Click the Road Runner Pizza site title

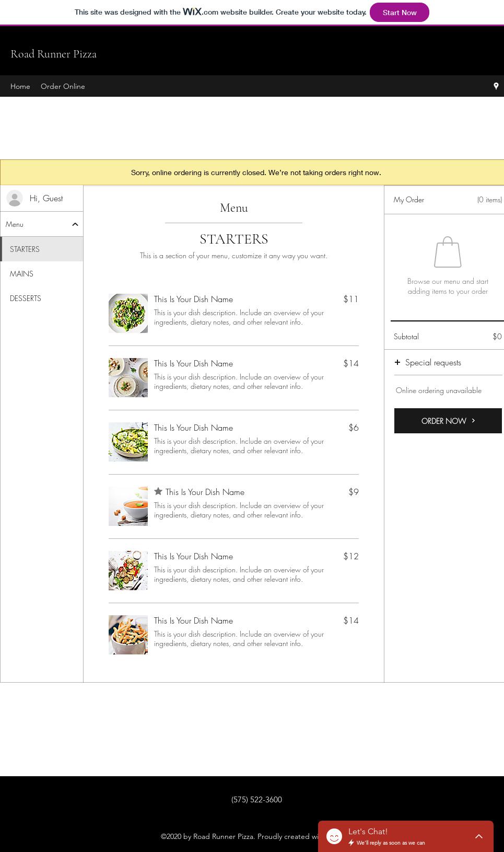pos(53,54)
